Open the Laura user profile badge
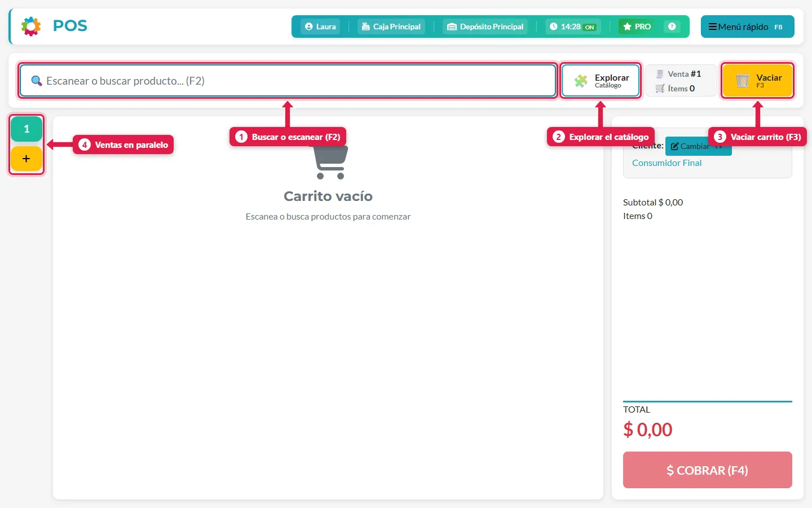The height and width of the screenshot is (508, 812). pos(320,27)
